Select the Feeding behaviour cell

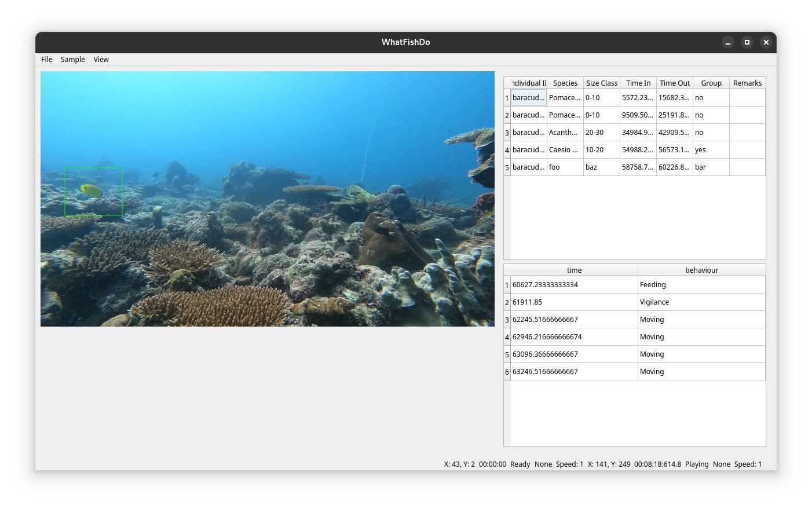pos(701,285)
